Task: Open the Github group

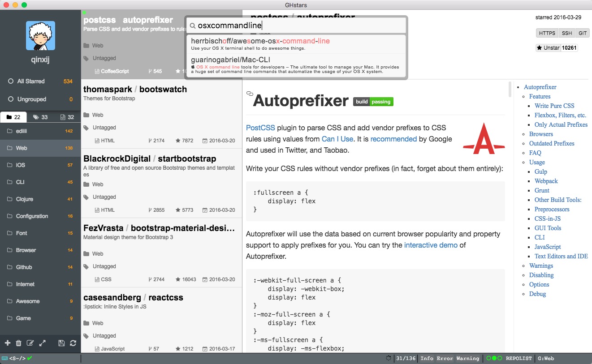Action: (40, 267)
